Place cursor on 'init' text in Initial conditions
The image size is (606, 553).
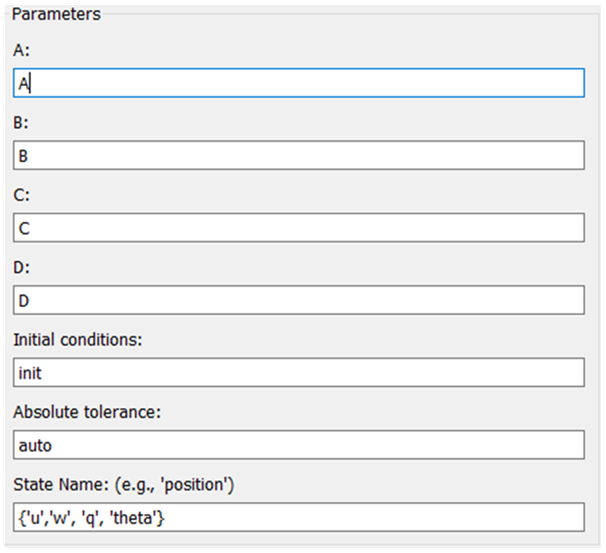pyautogui.click(x=30, y=373)
